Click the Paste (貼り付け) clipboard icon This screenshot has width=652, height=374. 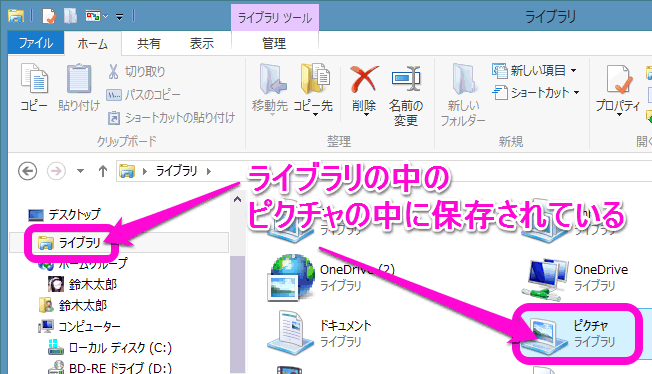pos(79,79)
